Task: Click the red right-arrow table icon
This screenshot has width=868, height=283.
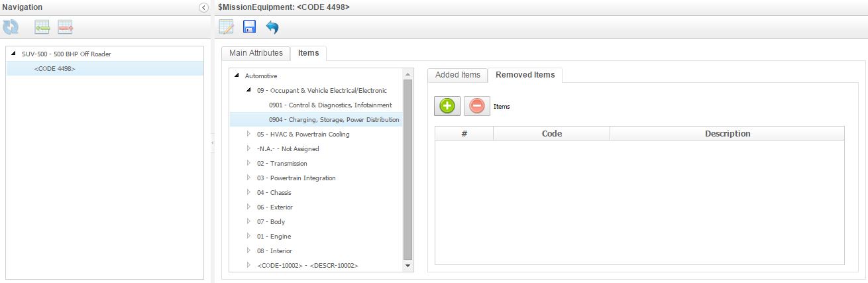Action: pos(65,27)
